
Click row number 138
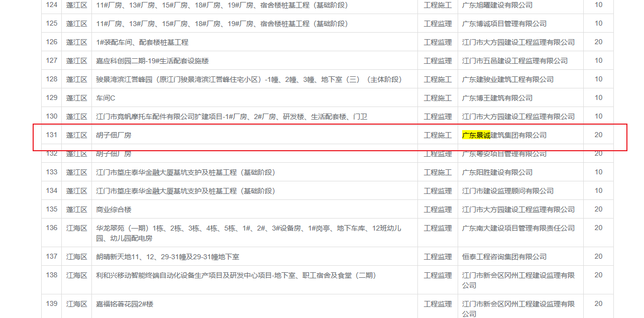[x=52, y=275]
